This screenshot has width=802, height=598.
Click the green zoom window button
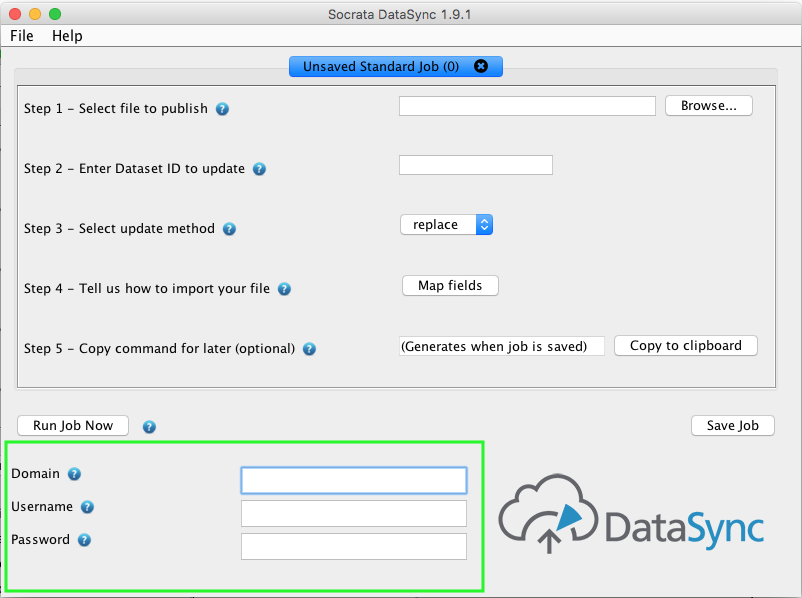[x=55, y=14]
